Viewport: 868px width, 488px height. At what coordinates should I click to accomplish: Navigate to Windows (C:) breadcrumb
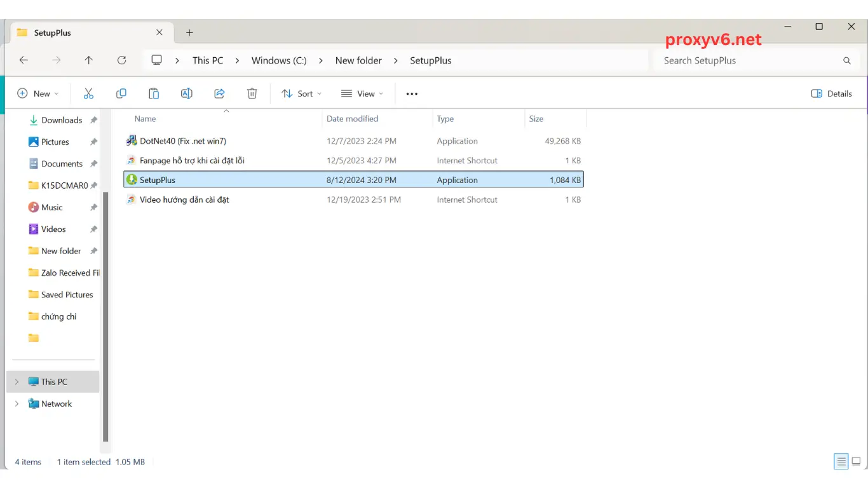(x=279, y=60)
